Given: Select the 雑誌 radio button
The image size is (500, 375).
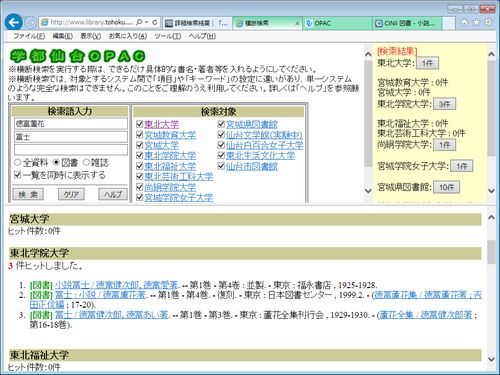Looking at the screenshot, I should coord(86,162).
